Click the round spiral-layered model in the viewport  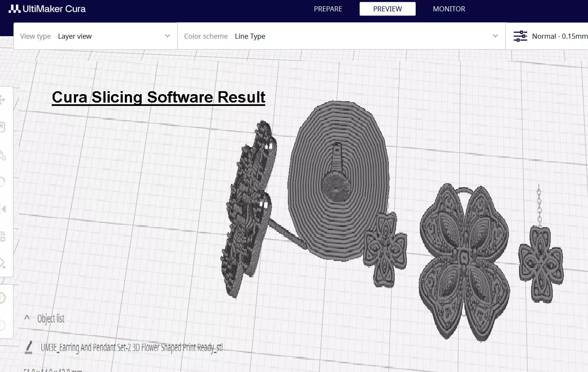pyautogui.click(x=338, y=181)
